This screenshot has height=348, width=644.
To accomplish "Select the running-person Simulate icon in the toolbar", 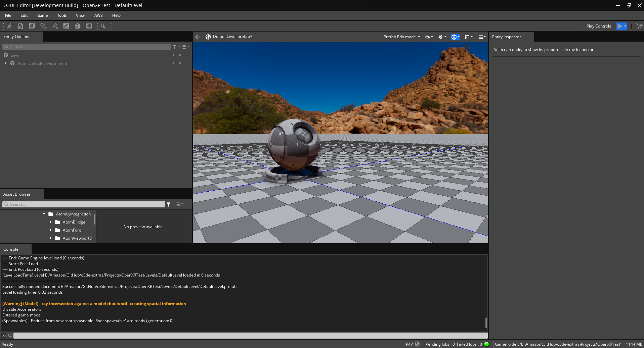I will tap(9, 26).
